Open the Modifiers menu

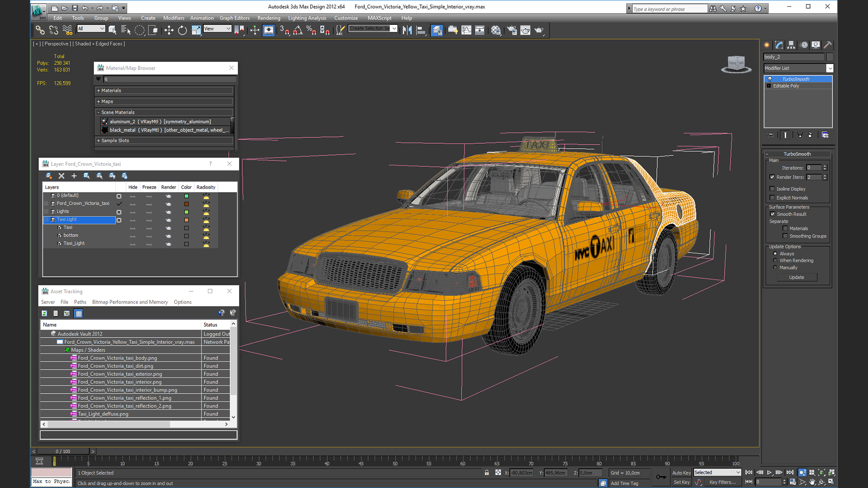[174, 18]
